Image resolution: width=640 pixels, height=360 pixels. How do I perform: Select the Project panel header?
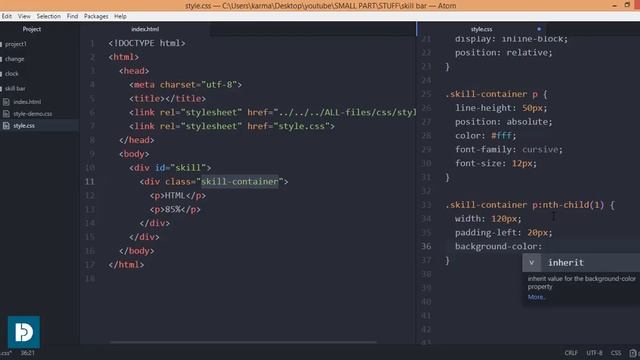click(32, 29)
